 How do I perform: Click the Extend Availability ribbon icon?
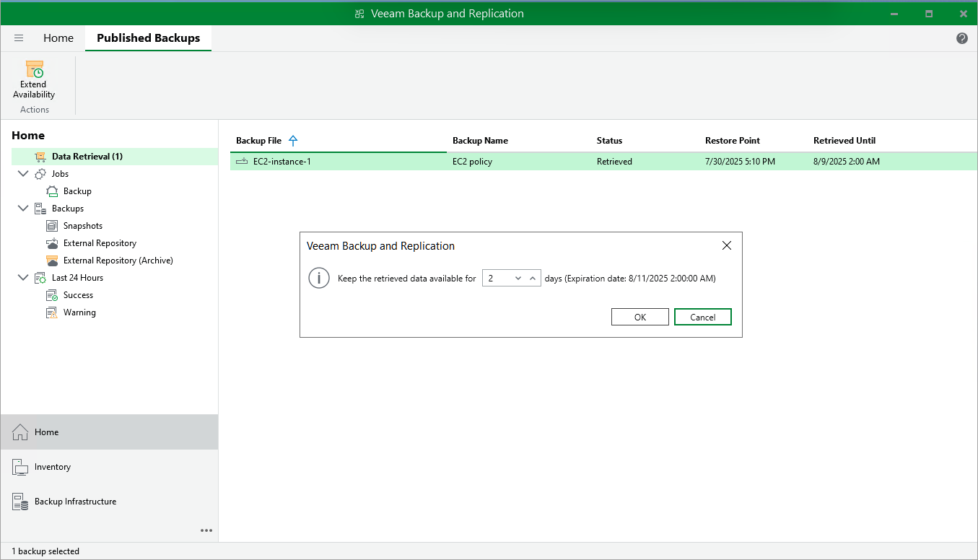[x=34, y=70]
